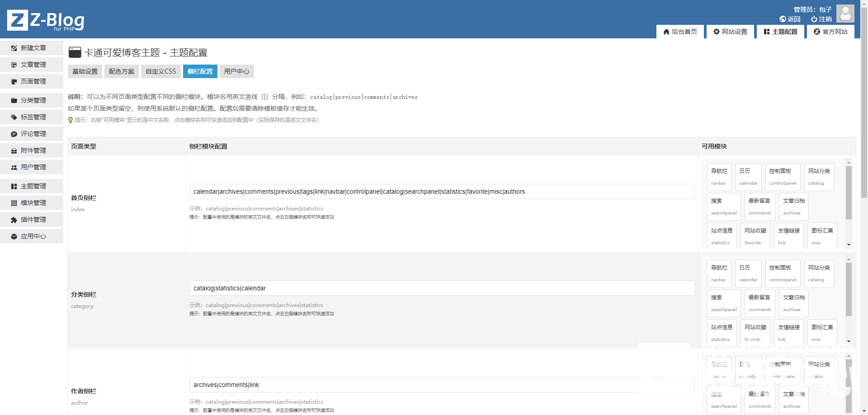Click the 返回 link in header
This screenshot has width=868, height=415.
(790, 19)
